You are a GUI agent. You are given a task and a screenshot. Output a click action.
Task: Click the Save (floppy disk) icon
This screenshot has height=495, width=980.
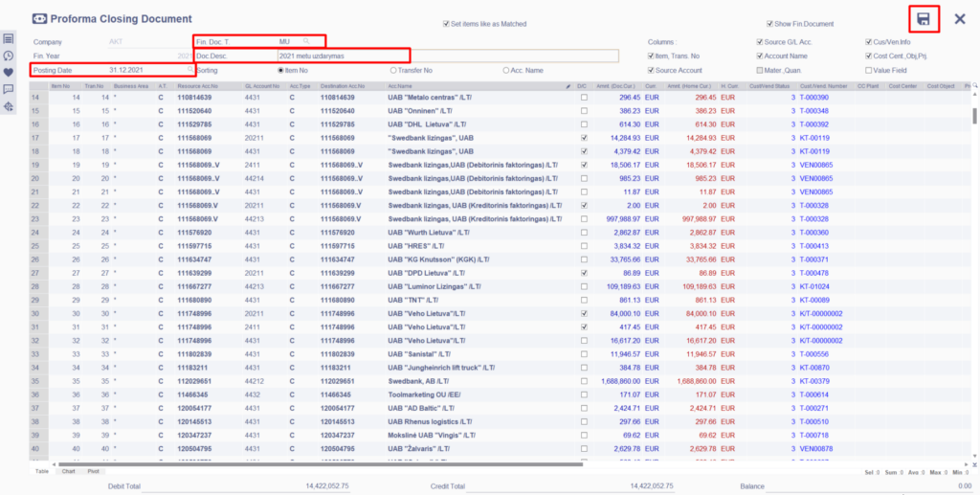coord(923,19)
